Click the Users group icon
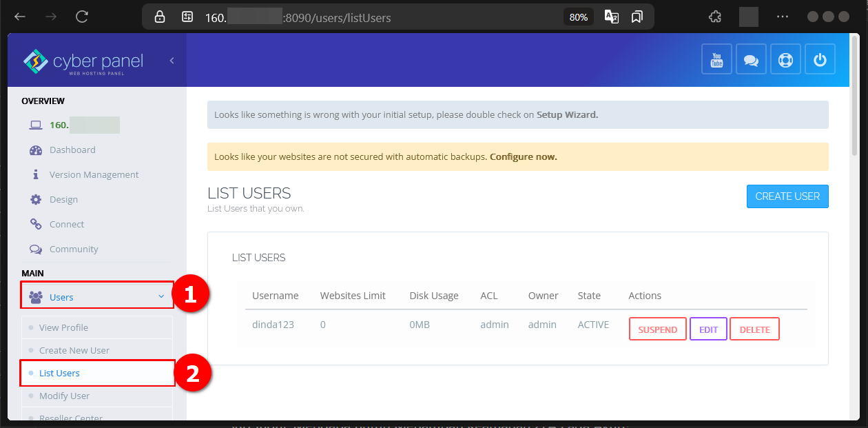The height and width of the screenshot is (428, 868). 36,297
